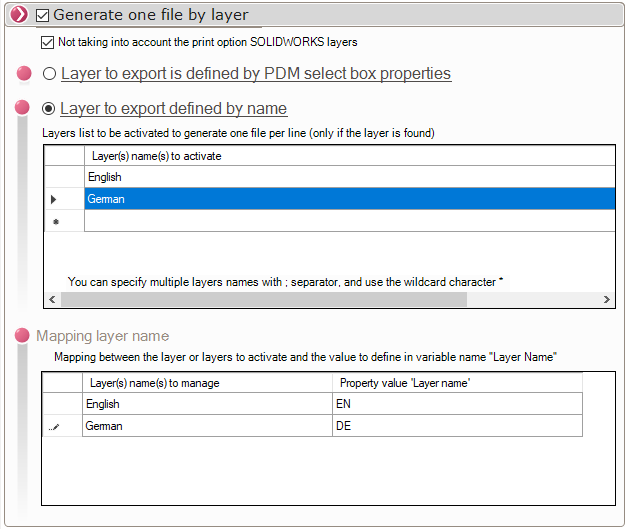Screen dimensions: 628x529
Task: Uncheck Generate one file by layer
Action: [x=42, y=16]
